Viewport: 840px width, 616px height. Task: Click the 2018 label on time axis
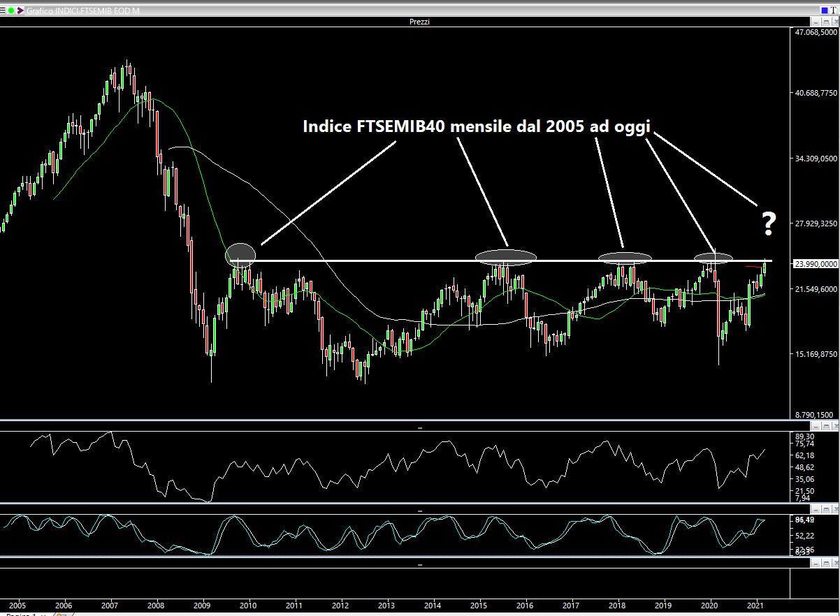click(x=617, y=605)
